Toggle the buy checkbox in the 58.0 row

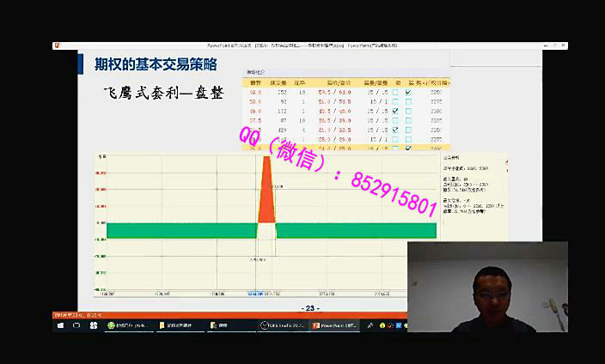(x=395, y=101)
